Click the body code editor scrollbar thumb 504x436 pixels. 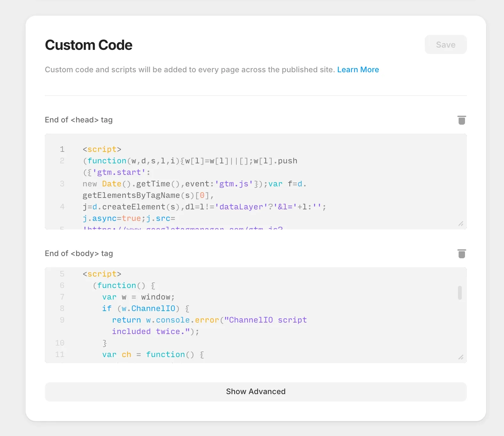click(x=460, y=293)
